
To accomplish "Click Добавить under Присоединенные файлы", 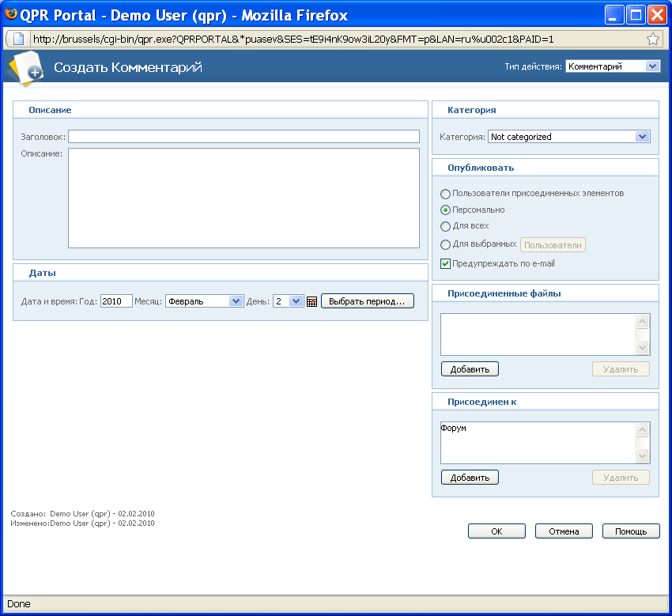I will point(470,369).
